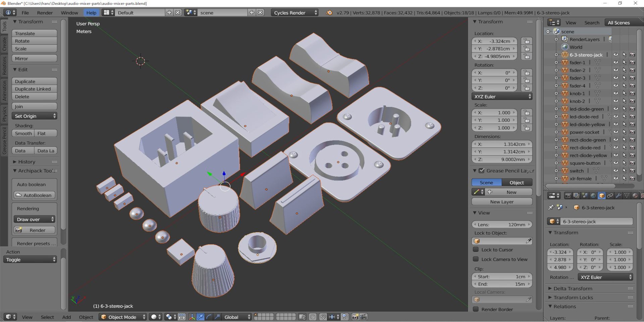This screenshot has width=644, height=322.
Task: Click the New Layer button
Action: 502,202
